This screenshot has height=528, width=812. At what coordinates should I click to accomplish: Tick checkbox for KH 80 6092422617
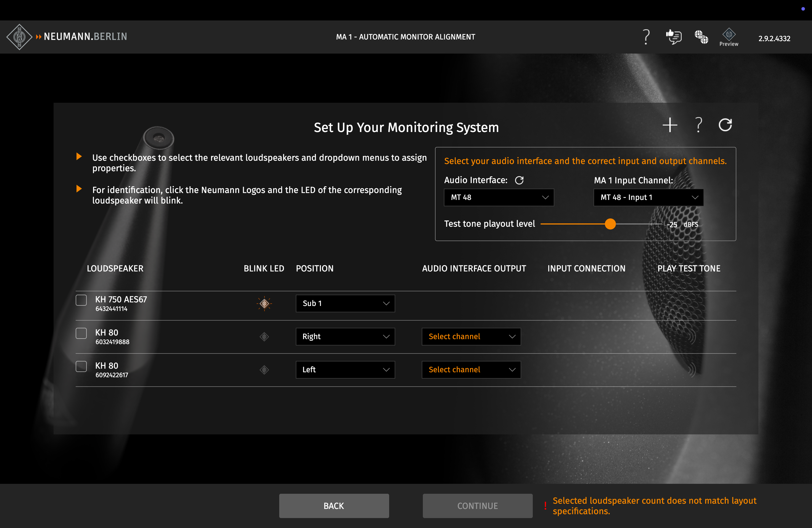tap(81, 366)
